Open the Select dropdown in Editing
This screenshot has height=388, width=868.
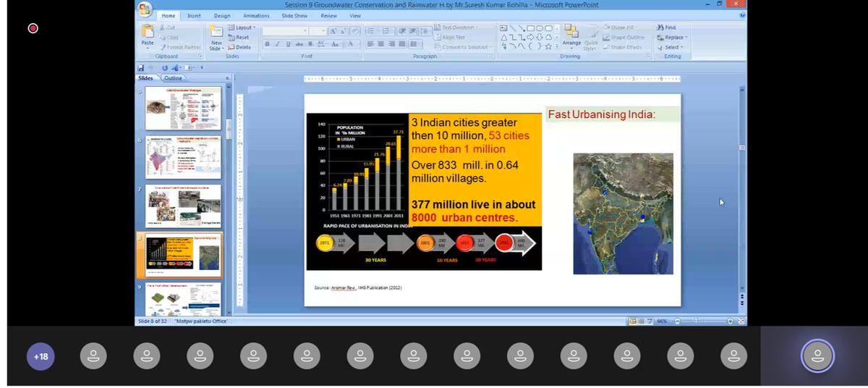point(670,47)
